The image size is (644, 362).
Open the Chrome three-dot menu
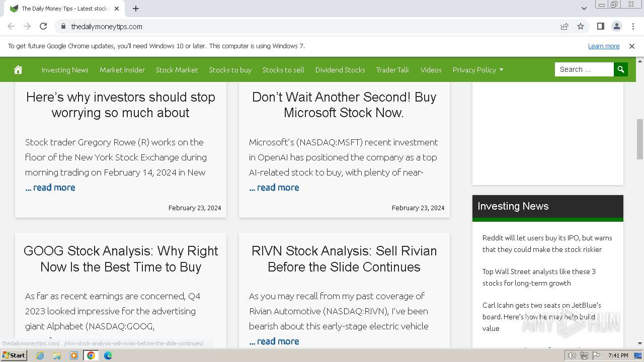point(632,26)
